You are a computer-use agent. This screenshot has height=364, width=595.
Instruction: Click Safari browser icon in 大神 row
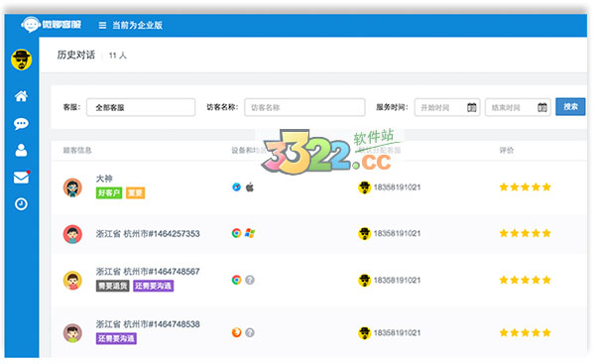click(236, 187)
